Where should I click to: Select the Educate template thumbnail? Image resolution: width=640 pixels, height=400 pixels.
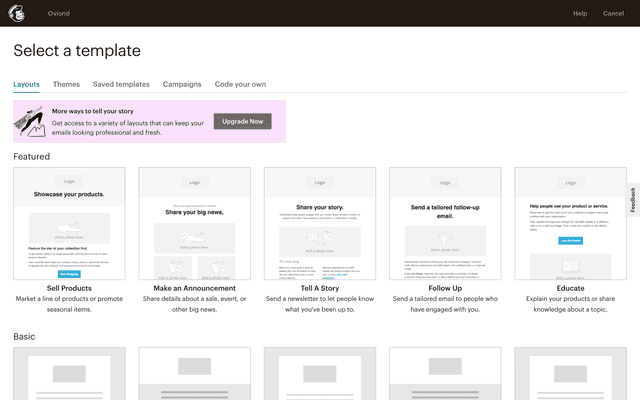(571, 223)
